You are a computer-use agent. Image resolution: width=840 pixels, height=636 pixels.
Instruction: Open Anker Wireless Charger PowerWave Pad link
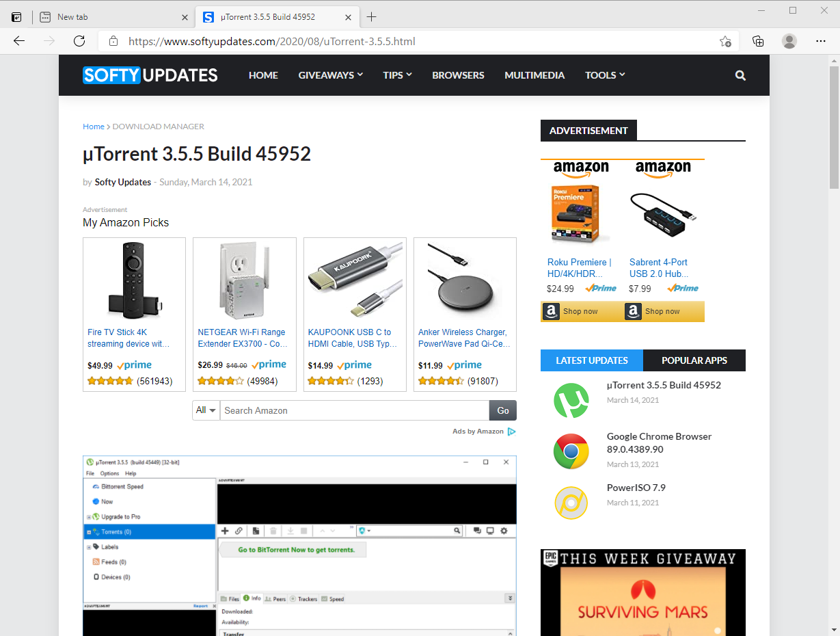pyautogui.click(x=464, y=338)
